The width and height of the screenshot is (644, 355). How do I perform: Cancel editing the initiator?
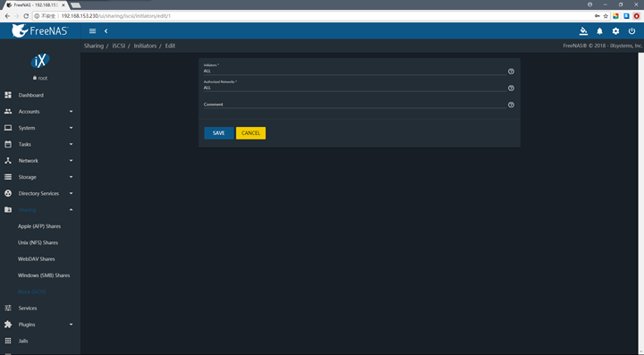click(x=250, y=133)
